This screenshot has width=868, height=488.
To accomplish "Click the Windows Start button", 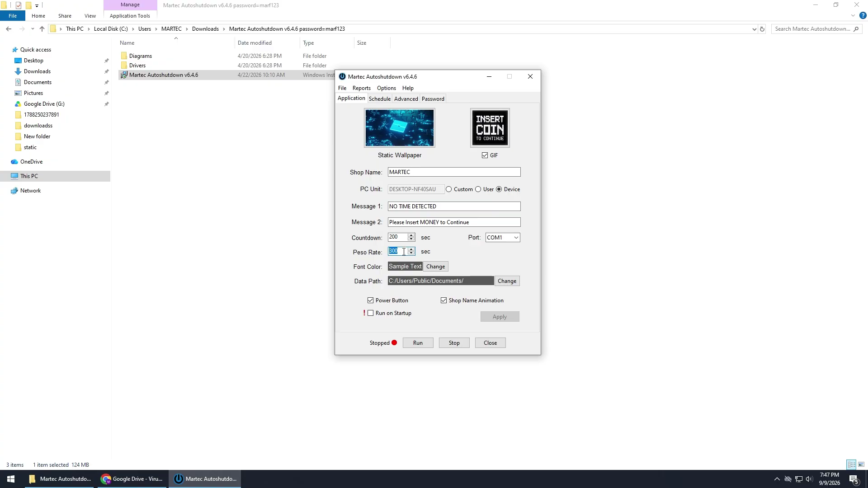I will point(11,479).
